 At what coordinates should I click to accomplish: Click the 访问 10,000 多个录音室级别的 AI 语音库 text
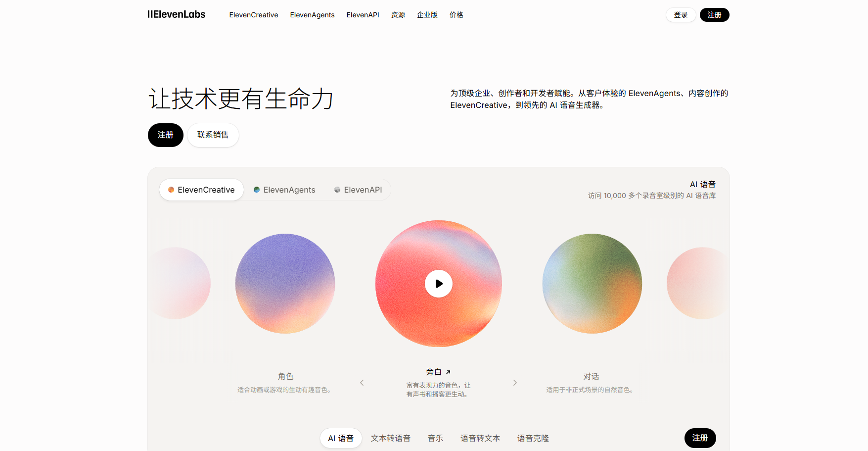pos(652,196)
